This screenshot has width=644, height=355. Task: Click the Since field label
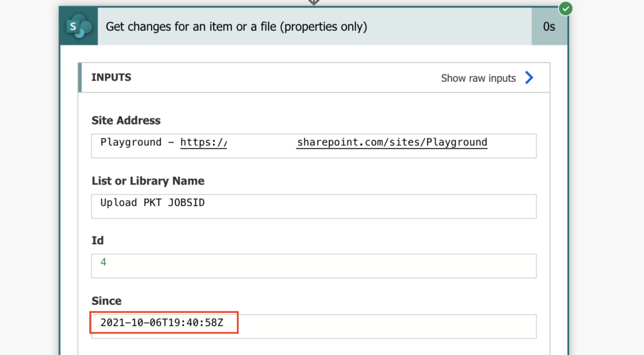106,301
